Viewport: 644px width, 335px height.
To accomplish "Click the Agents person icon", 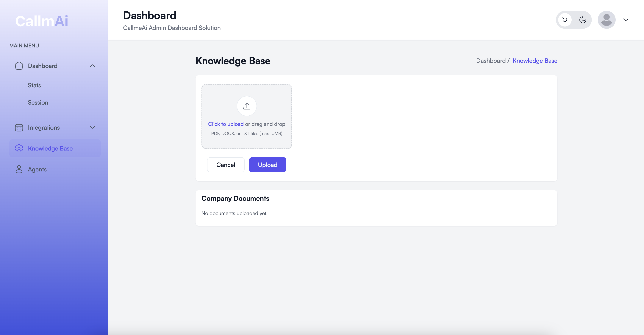I will pos(19,169).
